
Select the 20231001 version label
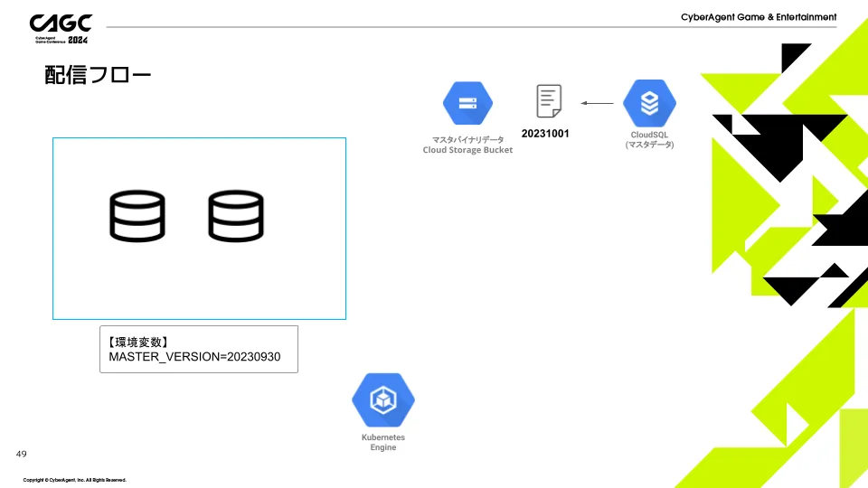pyautogui.click(x=545, y=134)
